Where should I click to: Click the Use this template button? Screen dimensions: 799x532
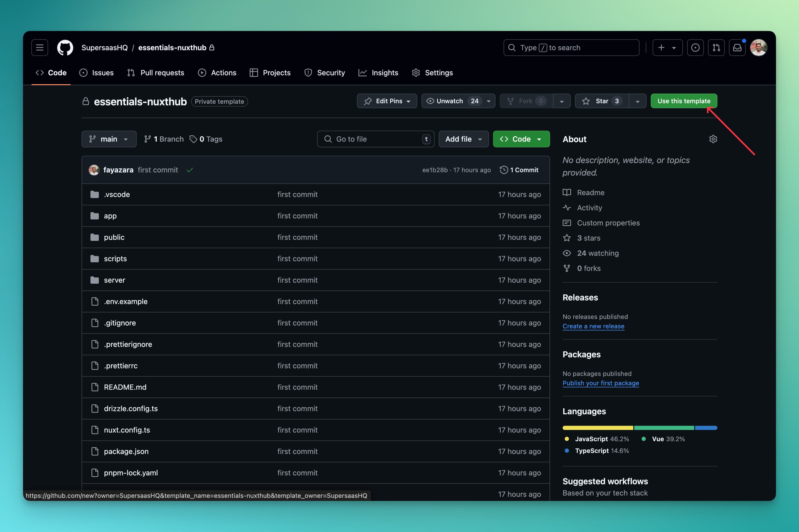click(683, 101)
